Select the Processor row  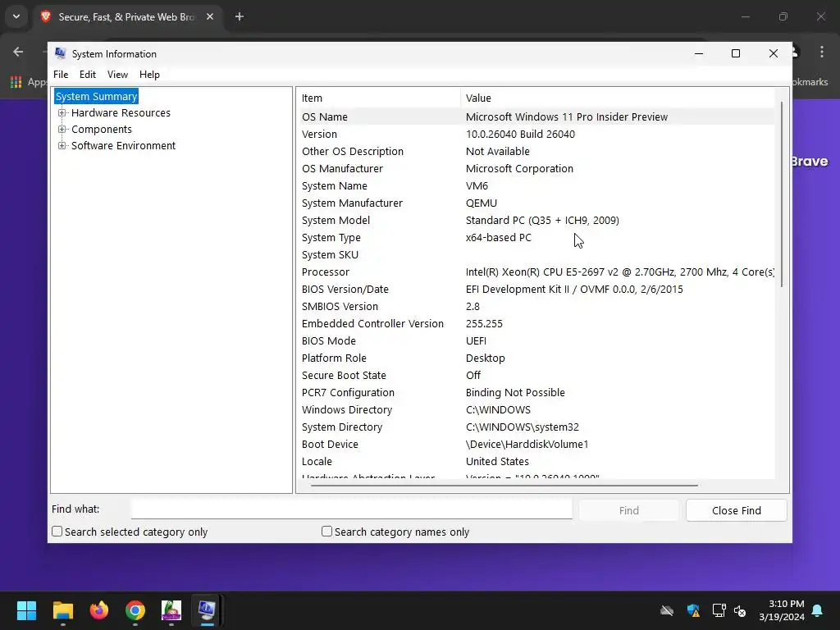pos(536,272)
